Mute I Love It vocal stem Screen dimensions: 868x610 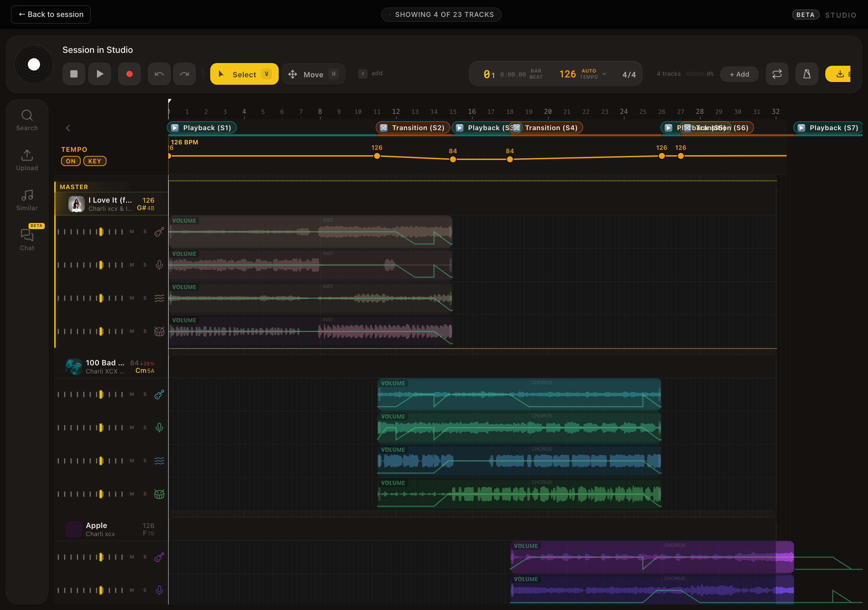pos(132,265)
